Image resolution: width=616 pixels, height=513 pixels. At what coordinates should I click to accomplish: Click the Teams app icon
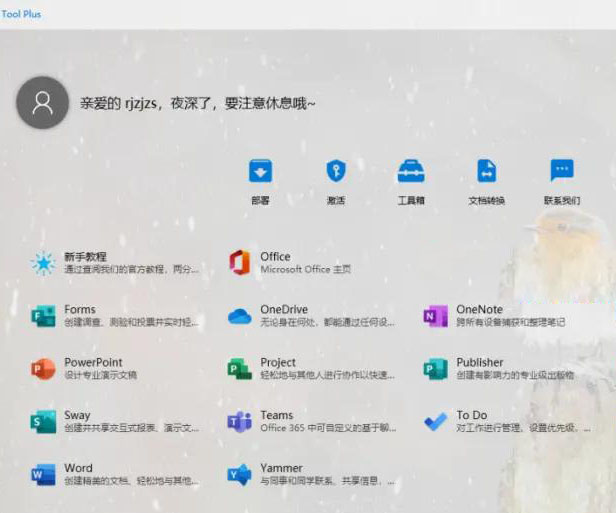click(x=240, y=422)
